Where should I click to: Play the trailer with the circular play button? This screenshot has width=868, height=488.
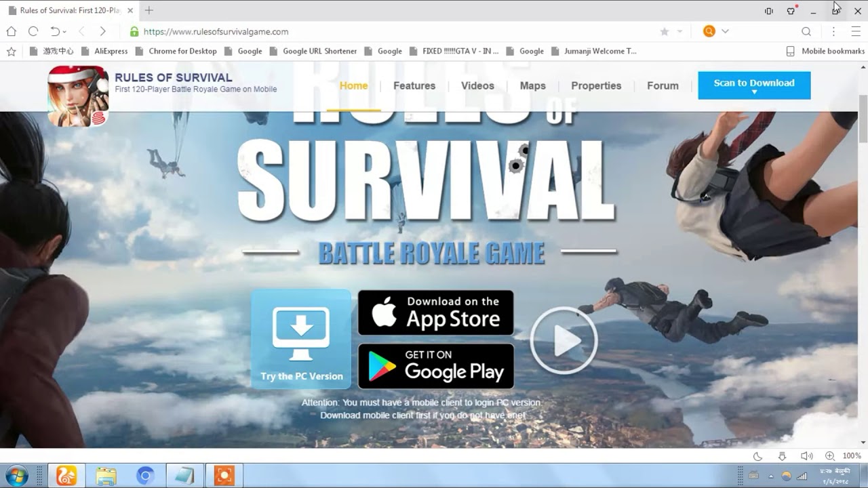tap(564, 341)
